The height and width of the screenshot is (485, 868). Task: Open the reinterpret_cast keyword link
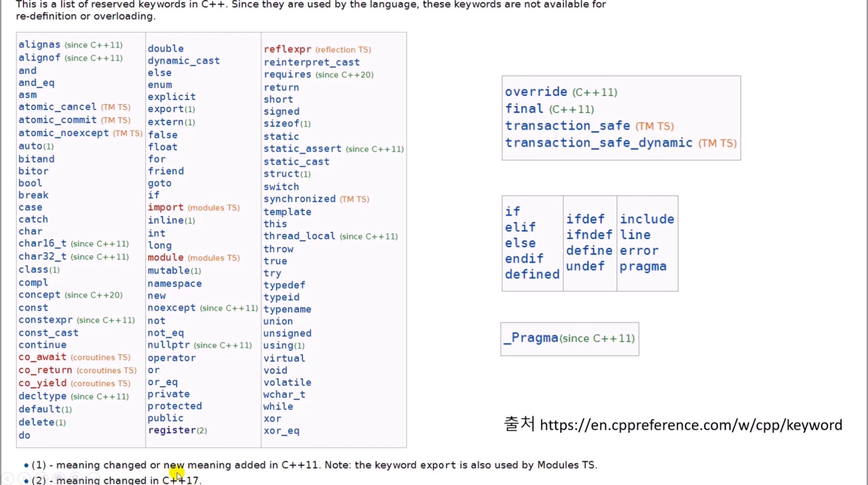tap(311, 62)
